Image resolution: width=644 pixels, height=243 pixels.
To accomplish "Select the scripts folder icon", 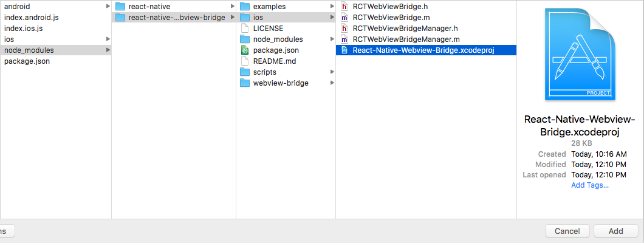I will (x=245, y=72).
